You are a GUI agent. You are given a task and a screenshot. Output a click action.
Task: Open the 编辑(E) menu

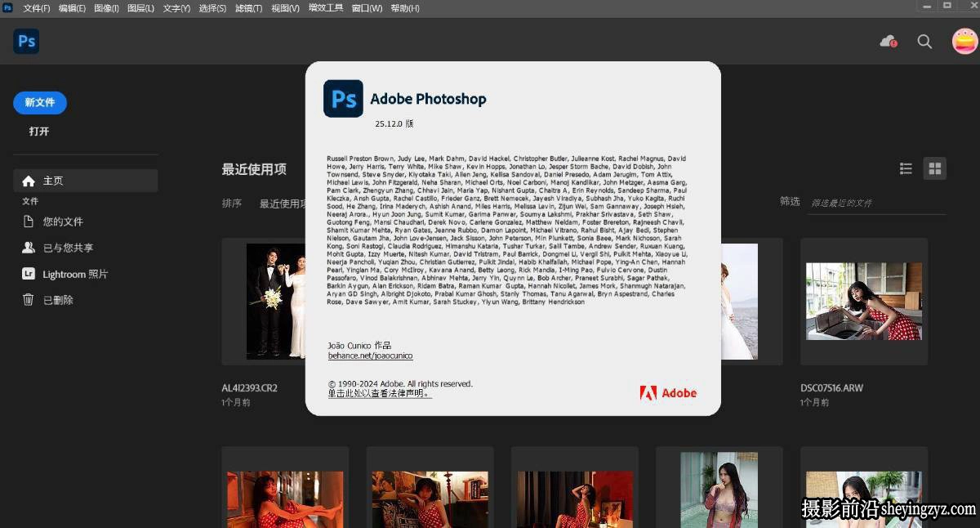click(72, 8)
